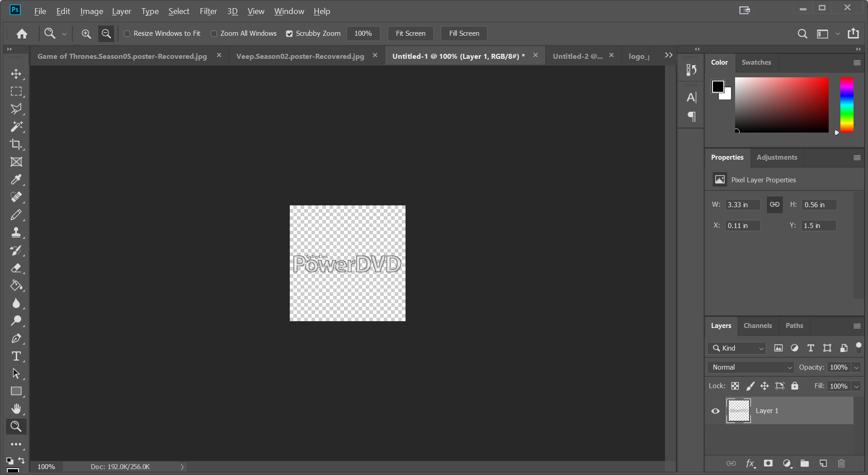868x475 pixels.
Task: Open the Color panel menu
Action: pyautogui.click(x=857, y=63)
